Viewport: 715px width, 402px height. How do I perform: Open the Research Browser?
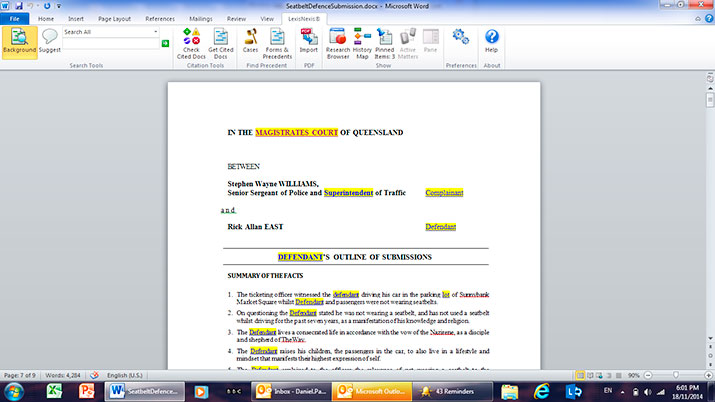click(338, 43)
